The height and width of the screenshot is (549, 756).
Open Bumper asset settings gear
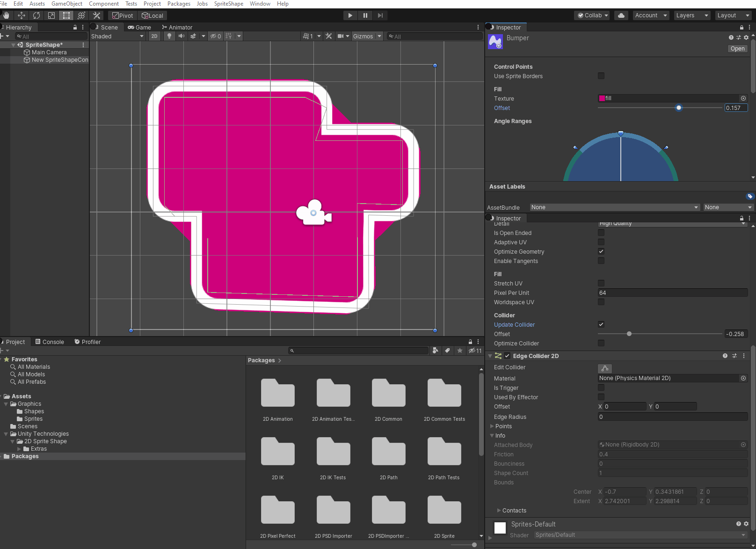click(746, 37)
